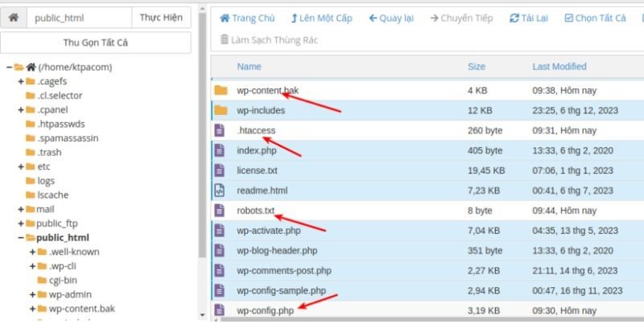Viewport: 644px width, 324px height.
Task: Select the readme.html file name
Action: tap(262, 191)
